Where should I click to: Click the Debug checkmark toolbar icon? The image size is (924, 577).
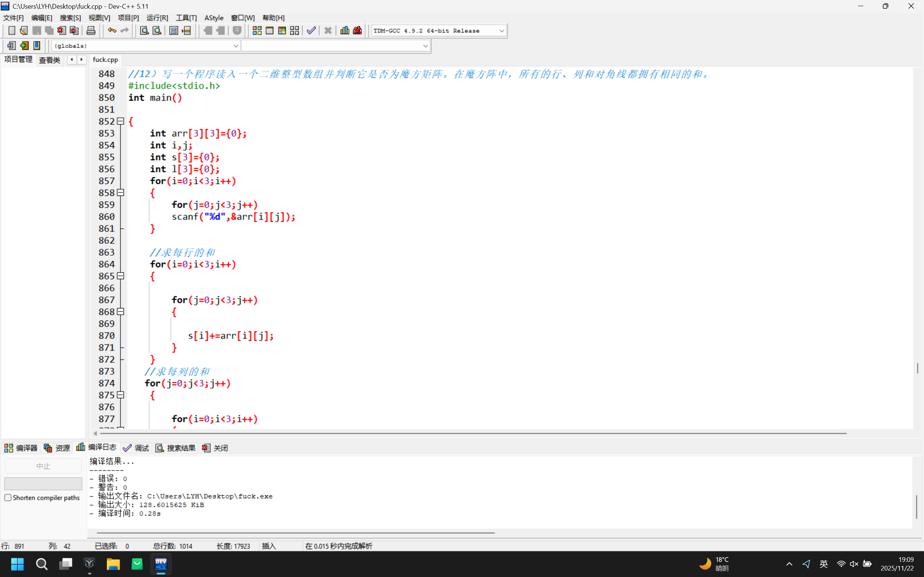(311, 31)
